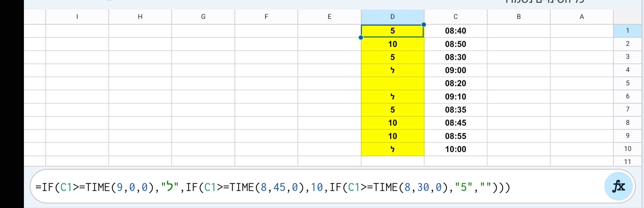The height and width of the screenshot is (208, 644).
Task: Select row 9 header
Action: pos(628,136)
